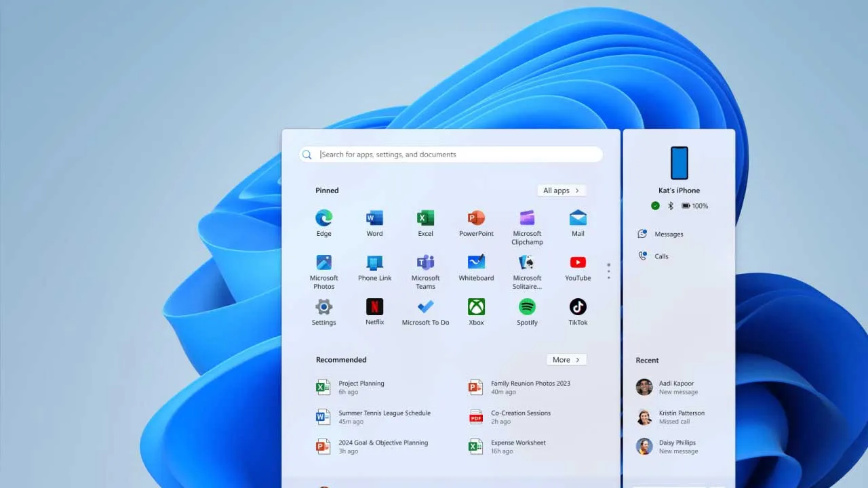
Task: Click pinned apps page dots
Action: coord(608,271)
